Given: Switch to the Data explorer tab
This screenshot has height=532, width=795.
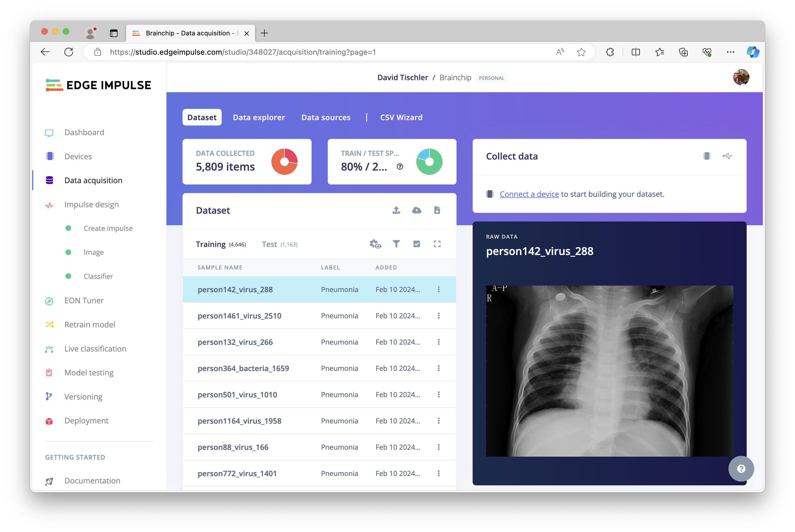Looking at the screenshot, I should pyautogui.click(x=258, y=117).
